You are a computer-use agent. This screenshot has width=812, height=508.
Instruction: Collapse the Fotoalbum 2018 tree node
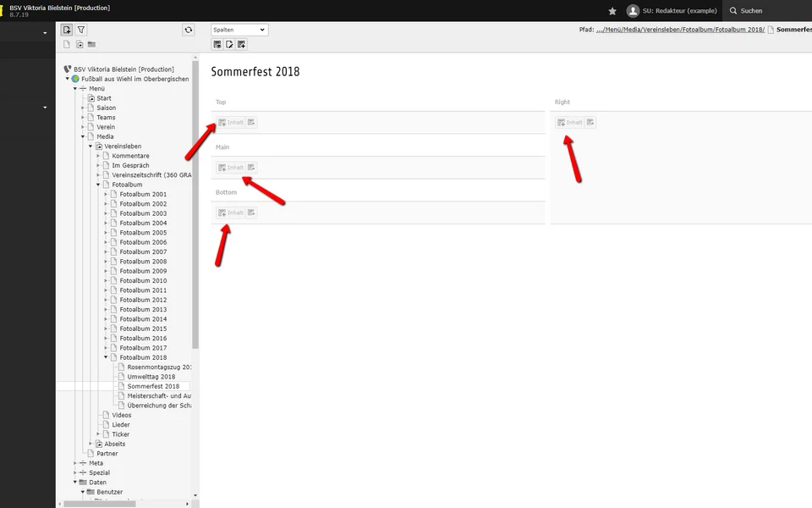pos(107,357)
